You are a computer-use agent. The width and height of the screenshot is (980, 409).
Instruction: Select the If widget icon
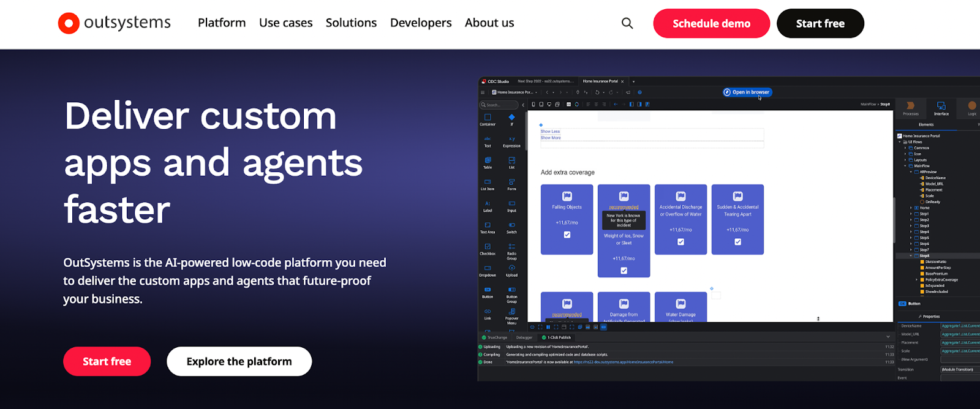click(x=511, y=118)
